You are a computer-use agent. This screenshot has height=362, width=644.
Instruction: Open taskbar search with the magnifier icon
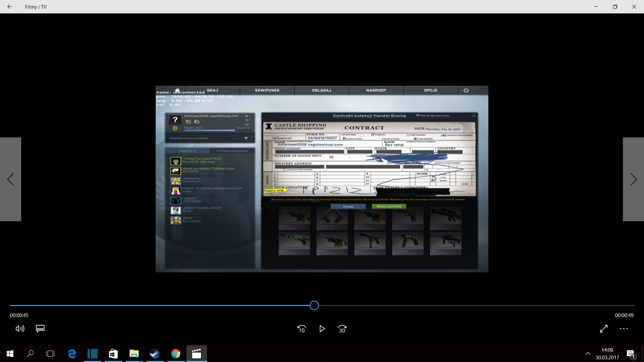click(30, 354)
